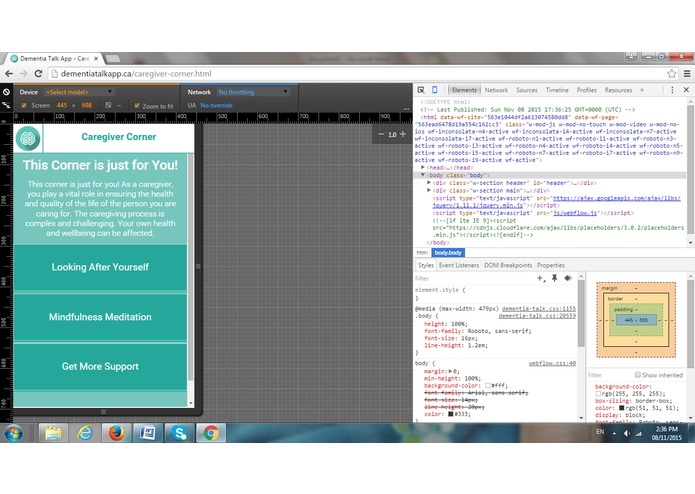Click the Get More Support button
695x494 pixels.
(100, 366)
